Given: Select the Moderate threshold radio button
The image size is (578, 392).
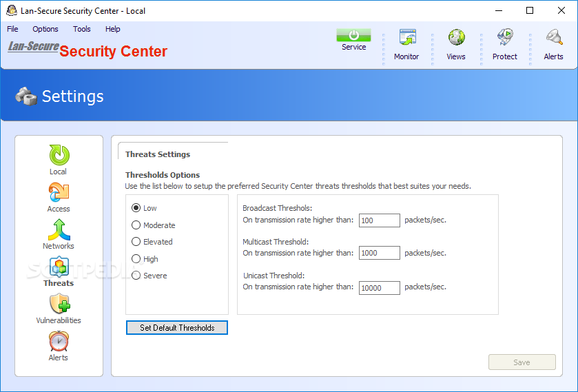Looking at the screenshot, I should click(x=136, y=225).
